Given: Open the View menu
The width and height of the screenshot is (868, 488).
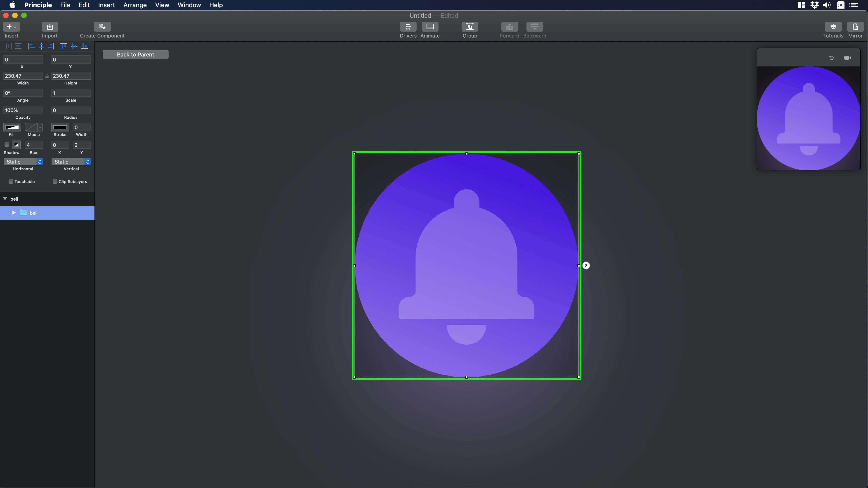Looking at the screenshot, I should pyautogui.click(x=162, y=5).
